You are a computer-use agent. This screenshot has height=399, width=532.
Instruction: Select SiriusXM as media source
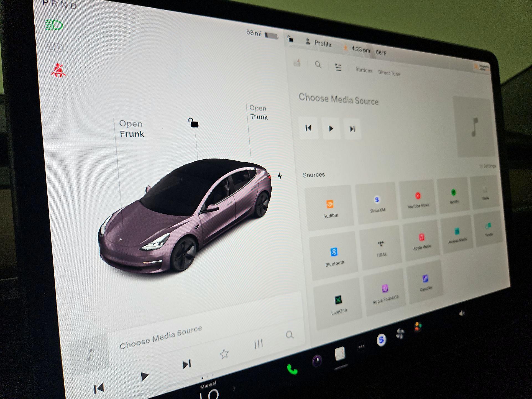click(x=377, y=204)
